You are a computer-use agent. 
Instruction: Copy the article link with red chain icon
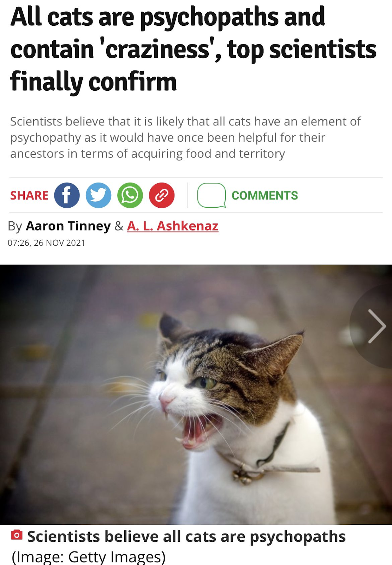[162, 195]
